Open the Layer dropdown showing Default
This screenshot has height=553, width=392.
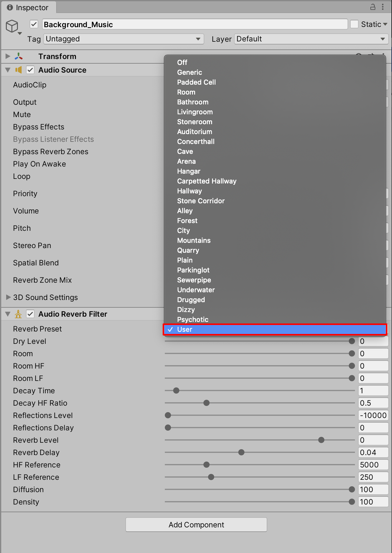click(x=311, y=39)
